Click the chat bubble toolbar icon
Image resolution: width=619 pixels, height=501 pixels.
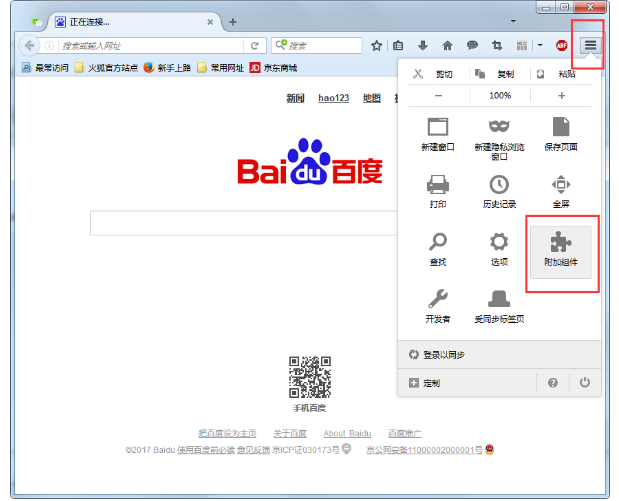(472, 46)
